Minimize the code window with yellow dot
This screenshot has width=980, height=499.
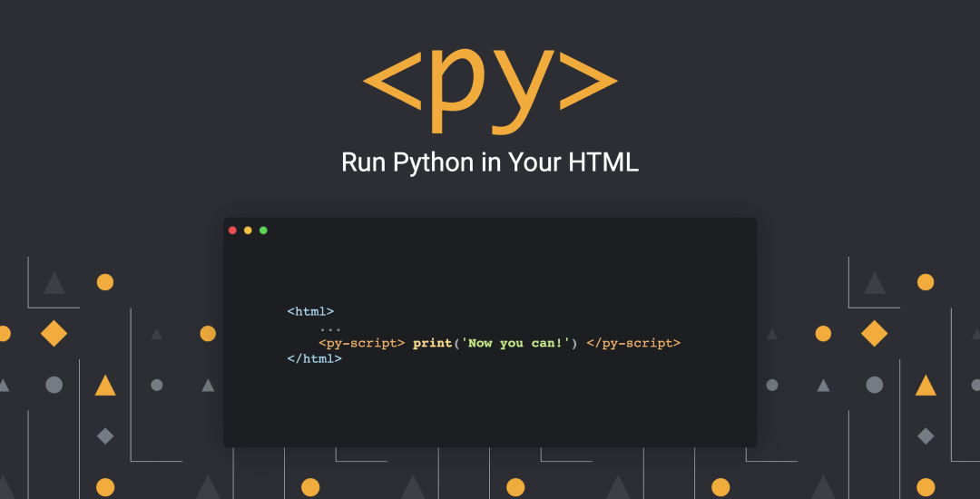point(248,230)
